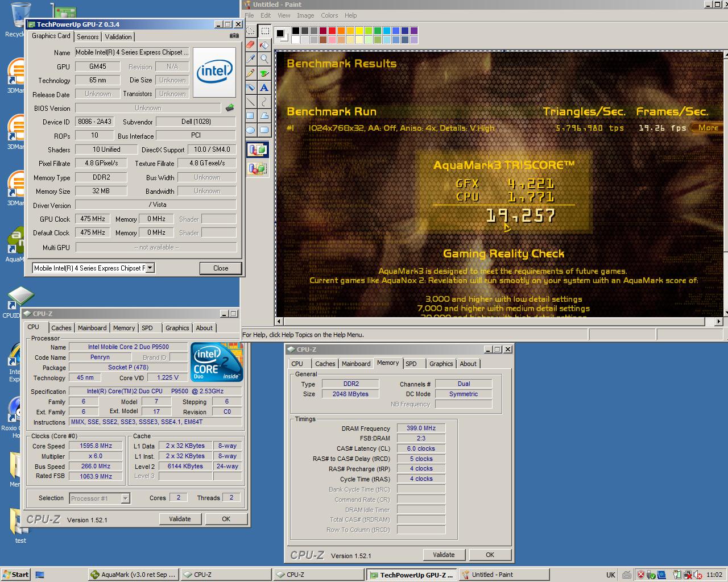Viewport: 728px width, 582px height.
Task: Click the UK language indicator in tray
Action: (x=610, y=575)
